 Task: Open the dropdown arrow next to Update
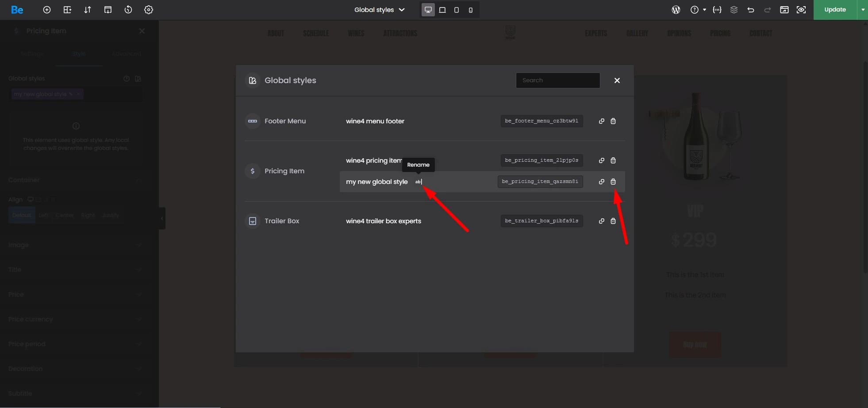863,10
